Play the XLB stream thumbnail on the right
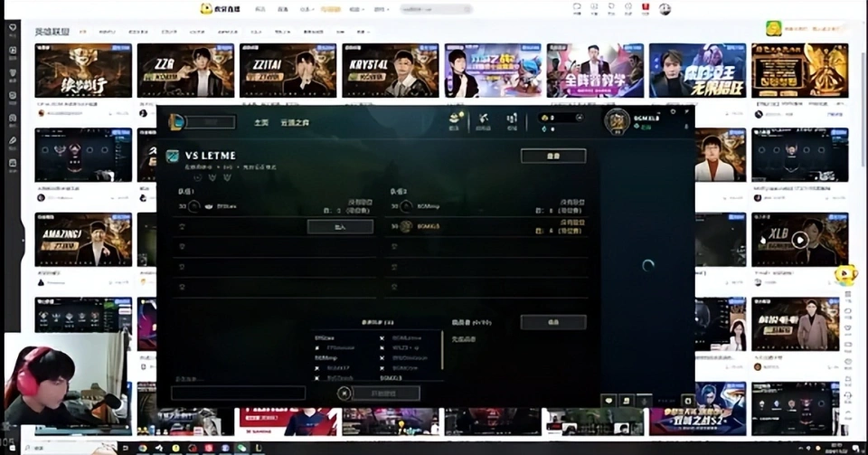The image size is (868, 455). click(799, 240)
